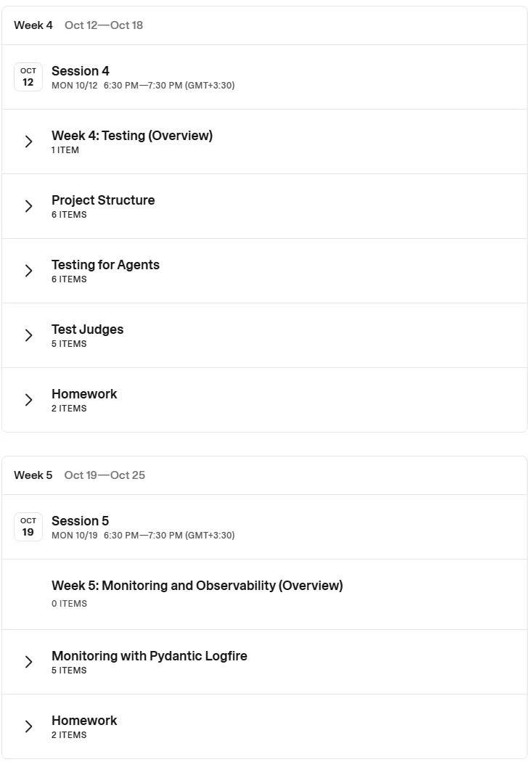Expand the Project Structure section chevron

(x=28, y=206)
